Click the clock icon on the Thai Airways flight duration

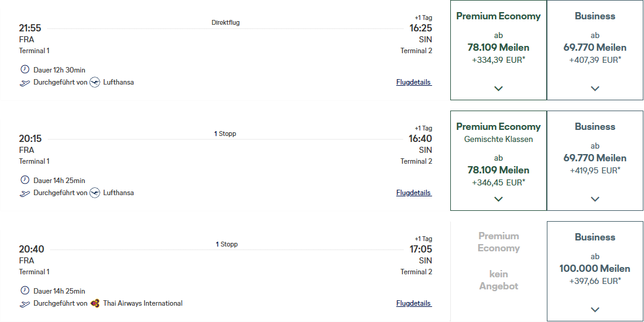click(x=25, y=291)
